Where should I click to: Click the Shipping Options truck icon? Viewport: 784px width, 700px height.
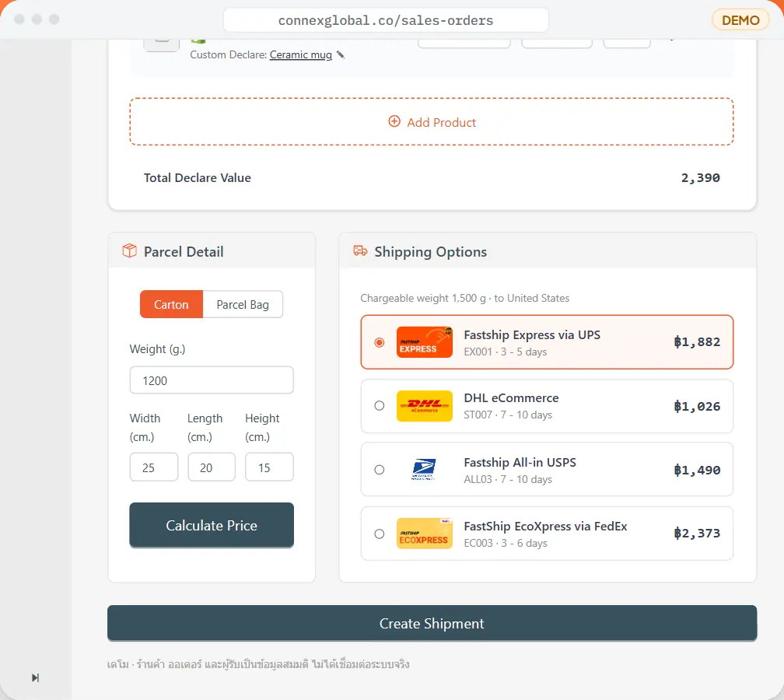(x=360, y=250)
